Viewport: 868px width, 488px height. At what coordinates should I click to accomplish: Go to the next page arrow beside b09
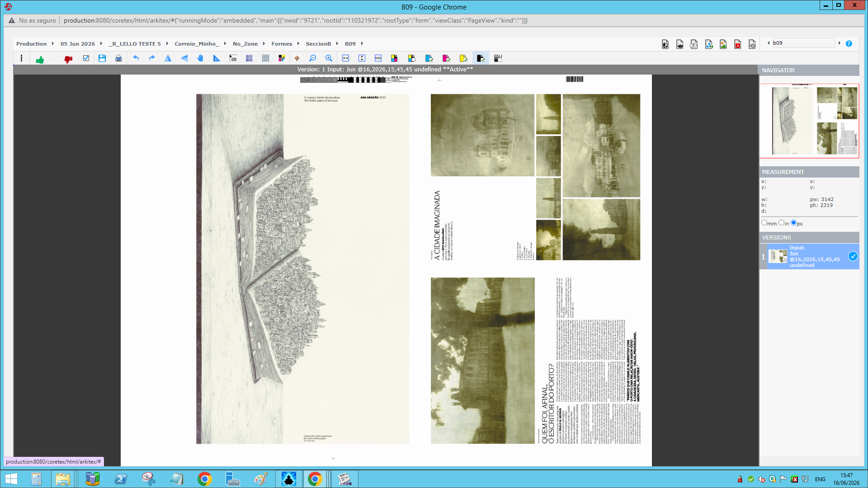coord(840,43)
